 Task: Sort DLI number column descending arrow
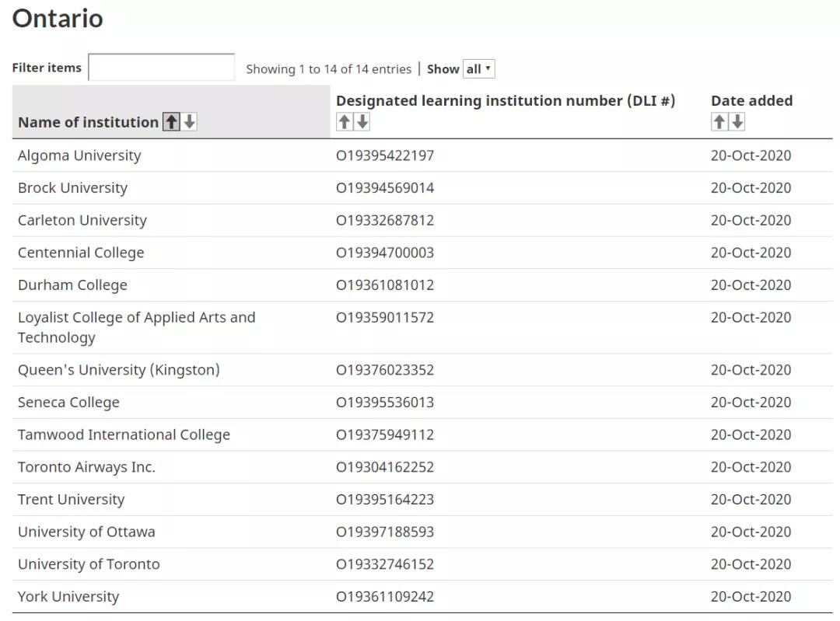click(362, 122)
